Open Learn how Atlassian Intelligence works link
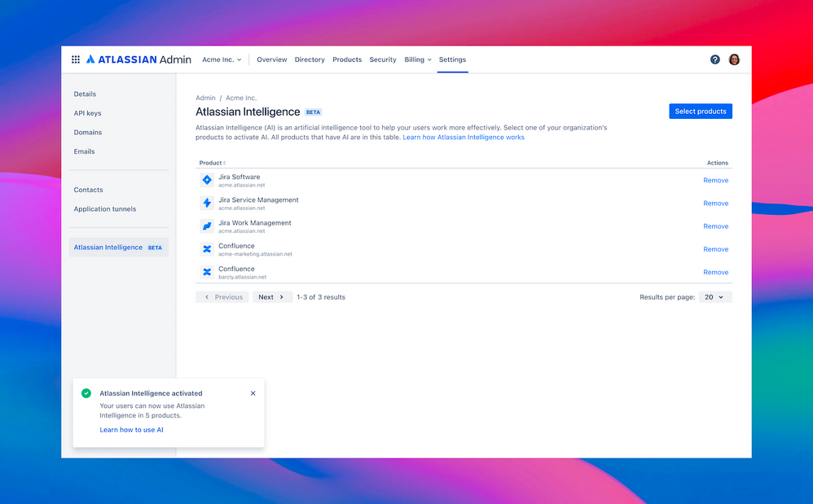Image resolution: width=813 pixels, height=504 pixels. tap(464, 138)
